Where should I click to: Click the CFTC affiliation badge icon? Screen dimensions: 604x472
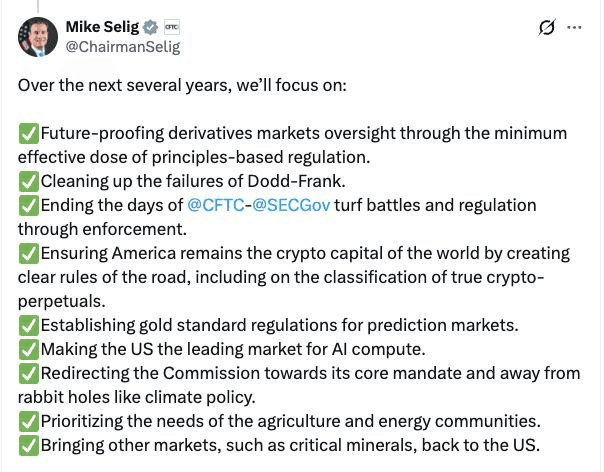[171, 26]
